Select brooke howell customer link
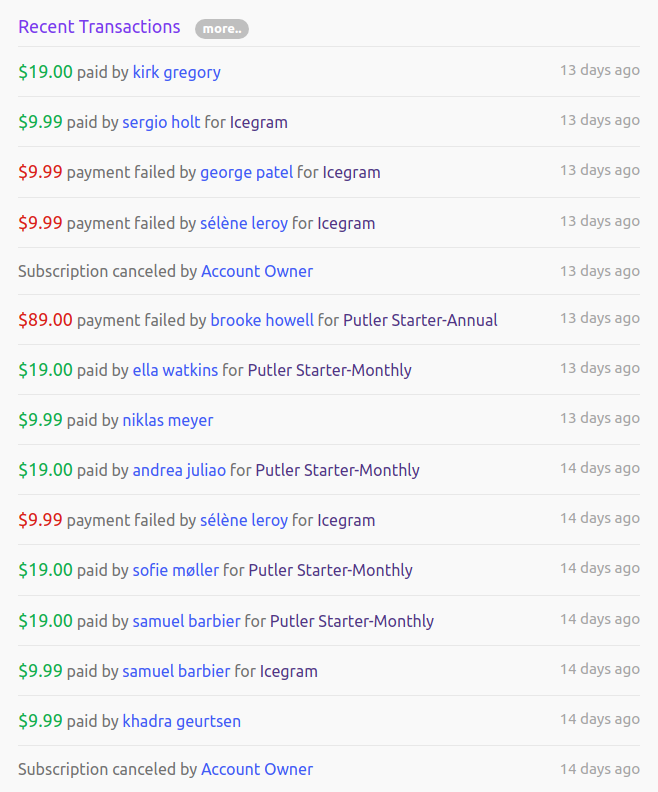The height and width of the screenshot is (792, 658). [261, 320]
